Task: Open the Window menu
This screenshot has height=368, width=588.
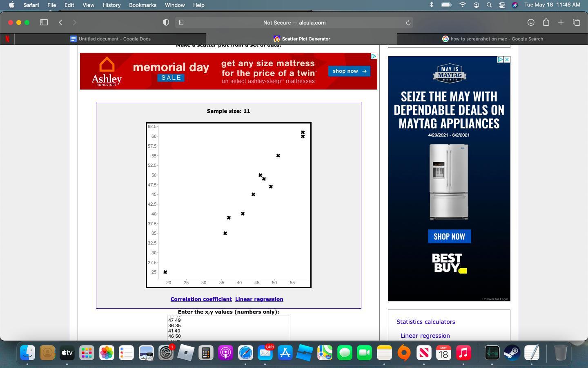Action: pyautogui.click(x=175, y=5)
